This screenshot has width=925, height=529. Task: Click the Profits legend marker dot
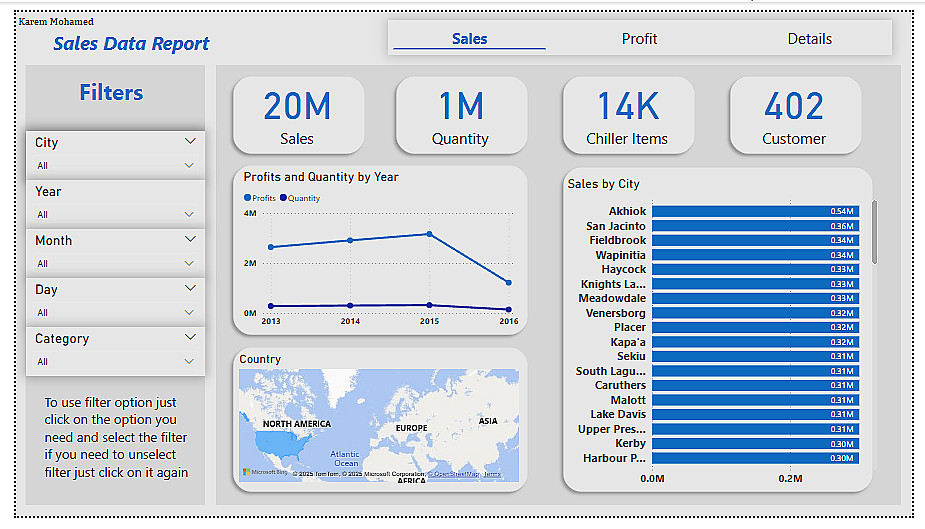point(247,198)
